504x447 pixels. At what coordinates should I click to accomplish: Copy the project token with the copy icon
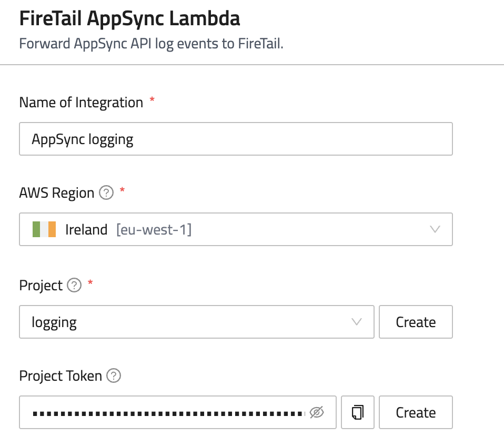tap(358, 412)
